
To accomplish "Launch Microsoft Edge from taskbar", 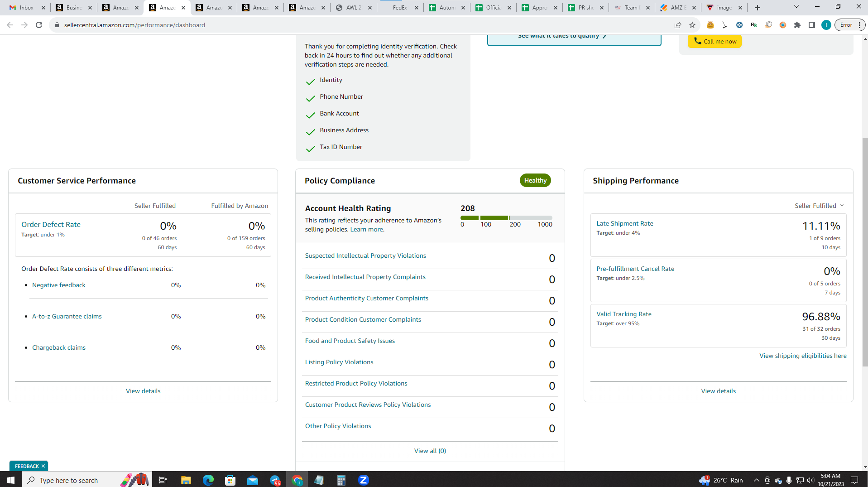I will (208, 480).
